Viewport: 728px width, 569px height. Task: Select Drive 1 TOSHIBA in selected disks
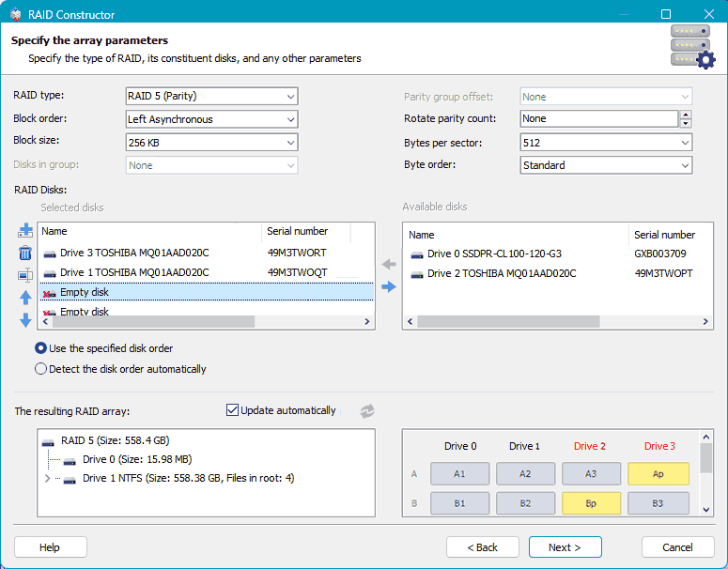coord(207,272)
